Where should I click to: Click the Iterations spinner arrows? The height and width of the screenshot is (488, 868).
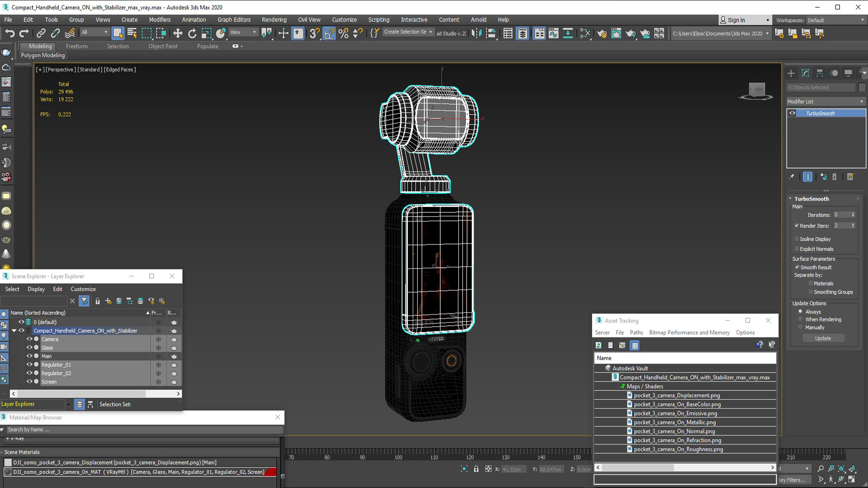pos(853,215)
